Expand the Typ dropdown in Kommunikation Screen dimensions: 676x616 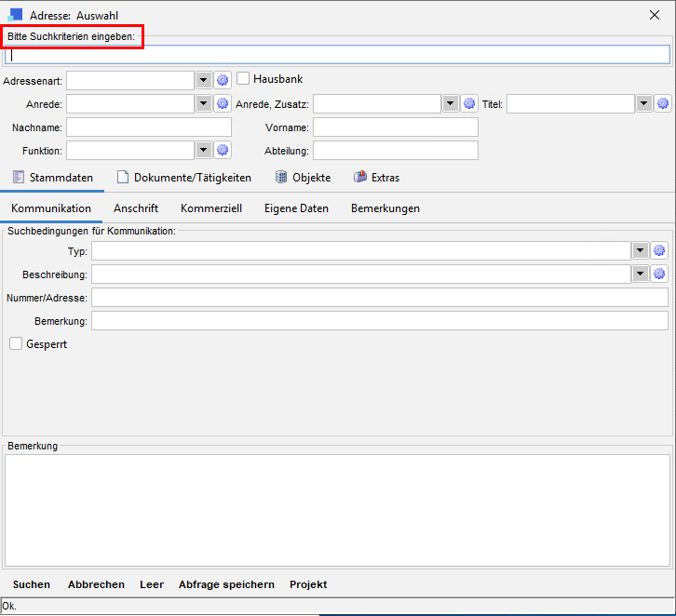click(641, 250)
